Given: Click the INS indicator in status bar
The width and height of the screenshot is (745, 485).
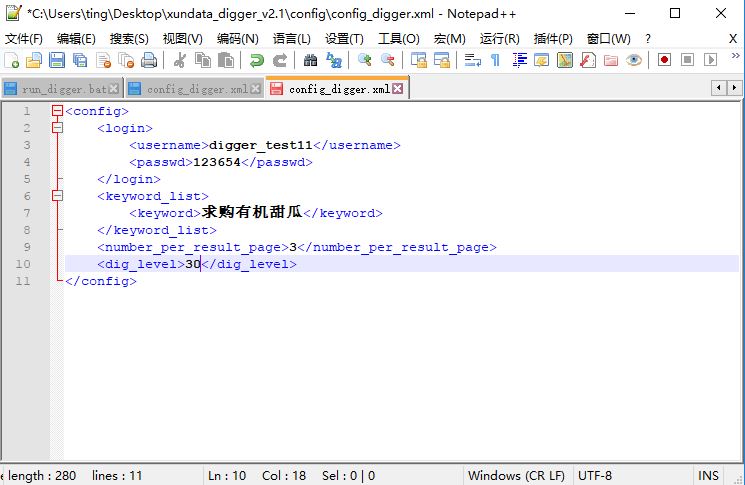Looking at the screenshot, I should pos(708,475).
